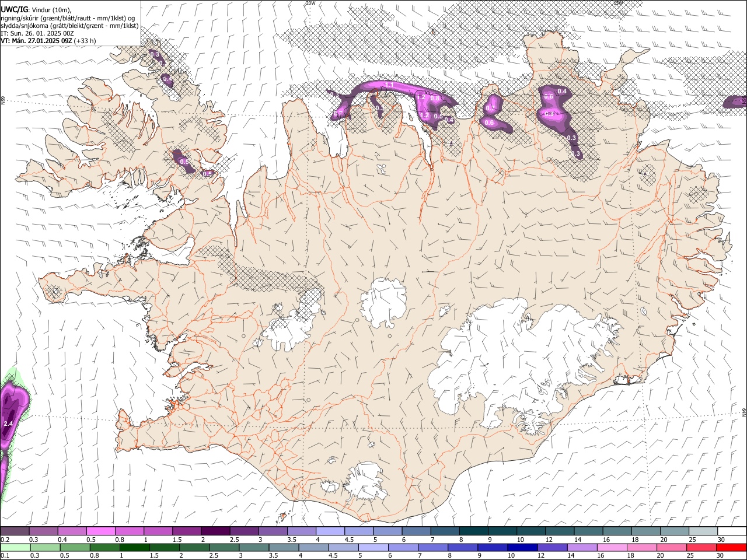The width and height of the screenshot is (747, 560).
Task: Click the '15W' longitude label on the top edge
Action: pyautogui.click(x=619, y=3)
